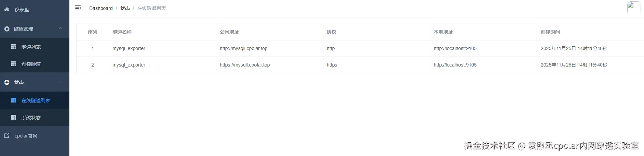Image resolution: width=644 pixels, height=156 pixels.
Task: Open 隧道列表 in the sidebar
Action: click(x=31, y=47)
